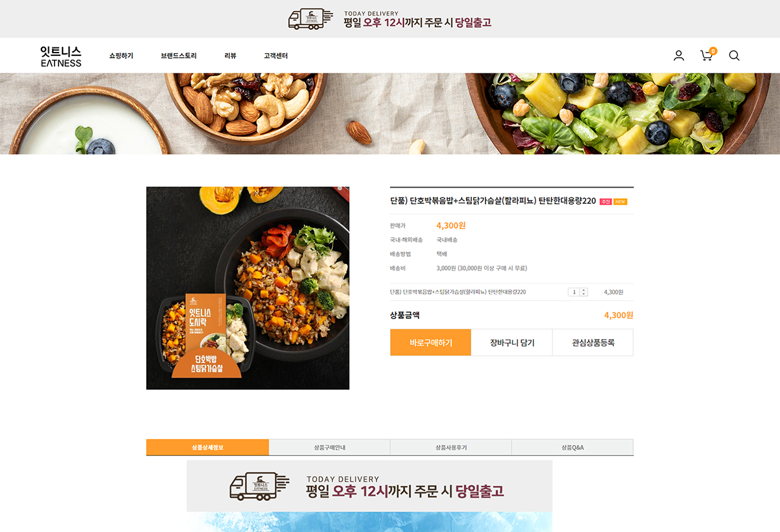Viewport: 780px width, 532px height.
Task: Click the product lunchbox image
Action: pos(248,288)
